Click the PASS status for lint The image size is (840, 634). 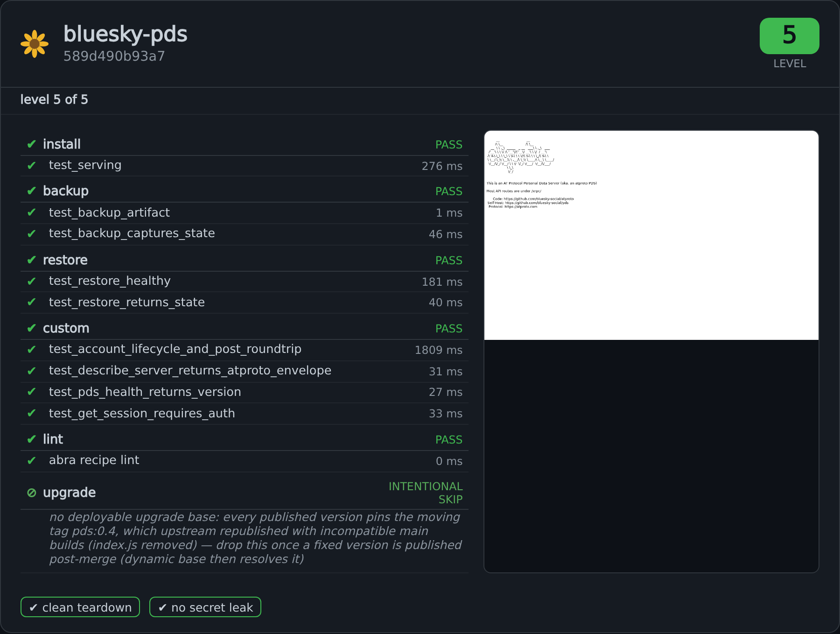[449, 440]
